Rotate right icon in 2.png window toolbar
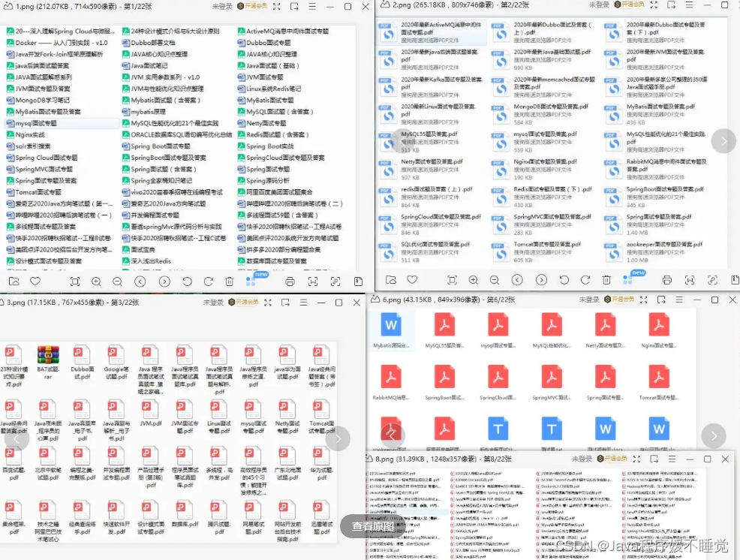The image size is (740, 560). point(585,280)
